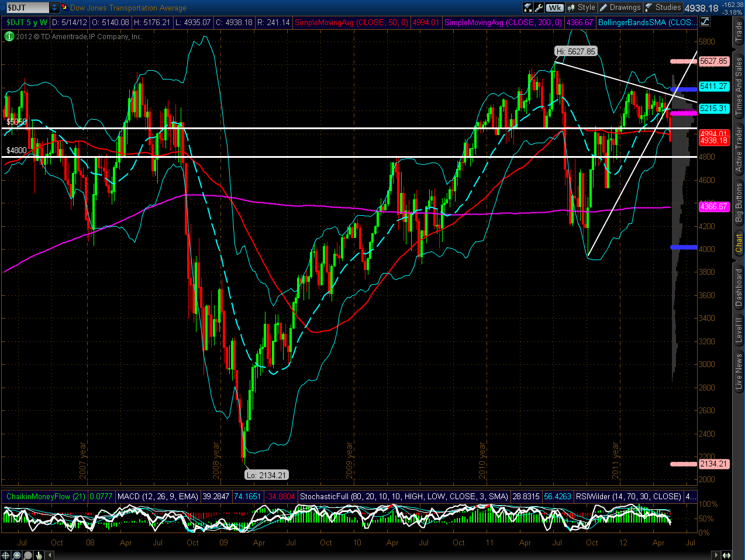Click the Dow Jones Transportation Average title

[128, 8]
